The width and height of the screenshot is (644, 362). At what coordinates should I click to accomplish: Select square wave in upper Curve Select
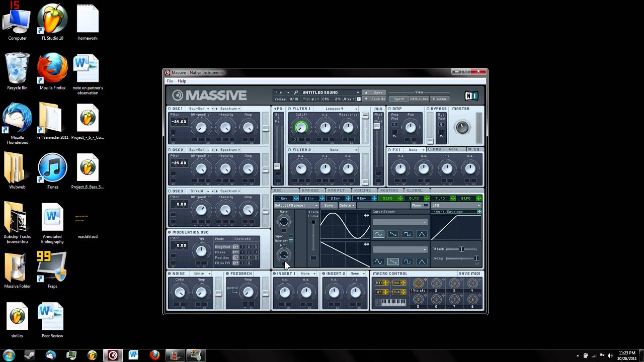click(407, 234)
